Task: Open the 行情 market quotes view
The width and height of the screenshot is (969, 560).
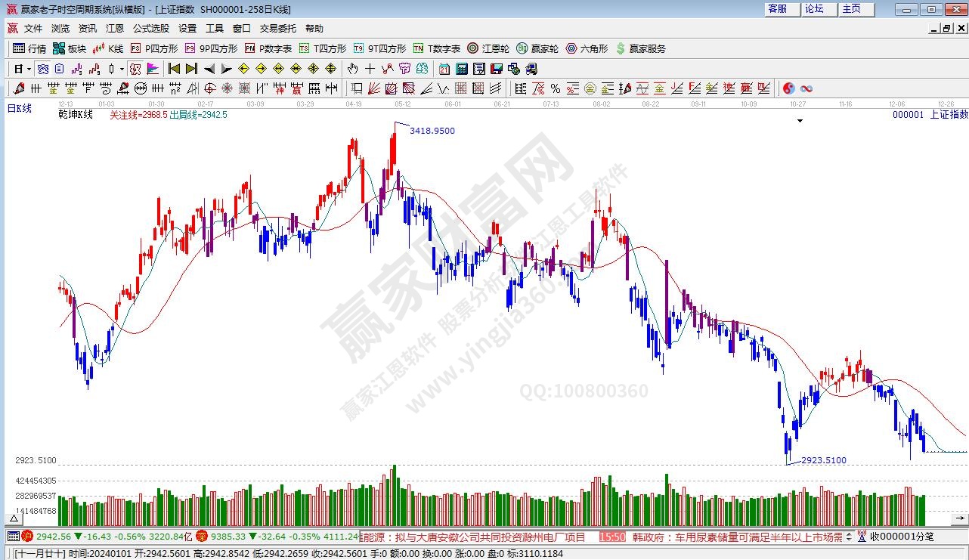Action: 29,48
